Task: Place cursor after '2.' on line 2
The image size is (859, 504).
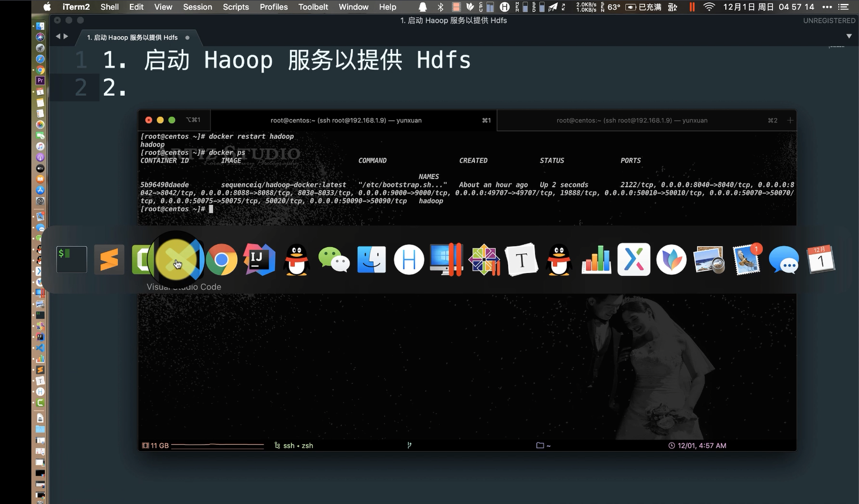Action: click(x=128, y=87)
